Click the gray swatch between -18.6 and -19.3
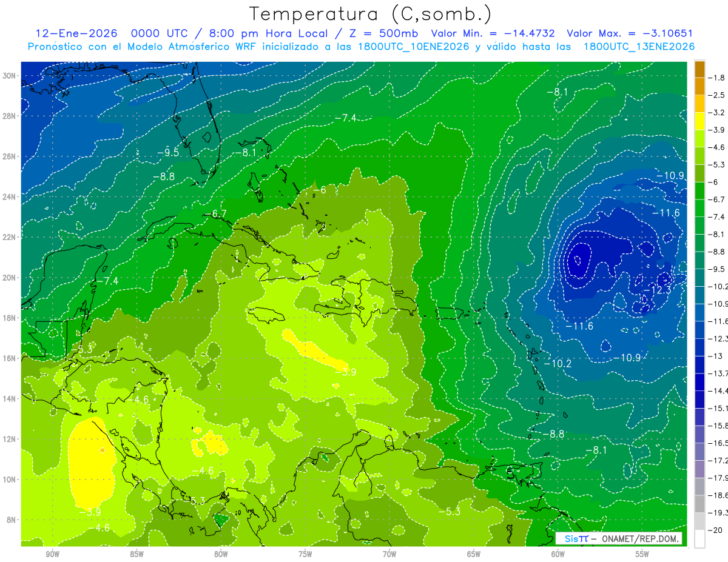 (x=699, y=504)
